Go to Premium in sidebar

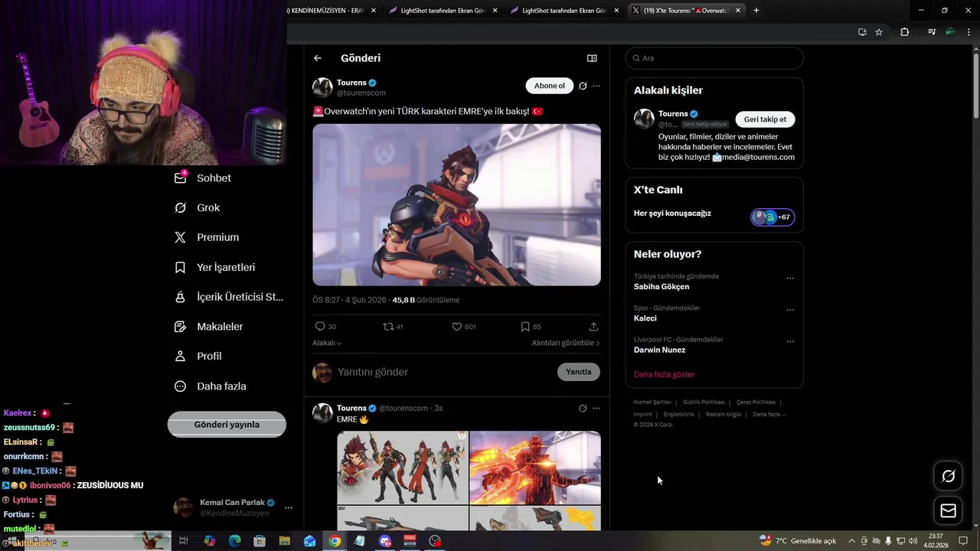tap(207, 237)
